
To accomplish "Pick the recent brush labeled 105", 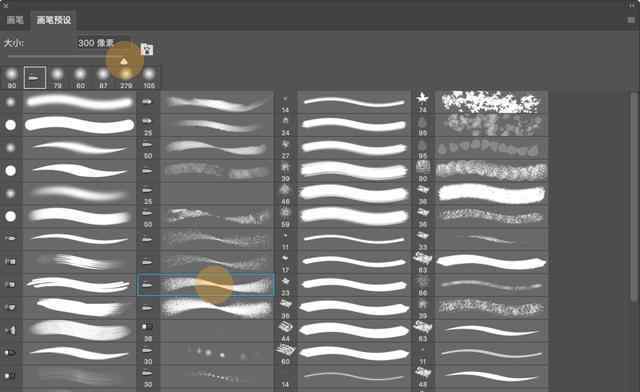I will point(149,78).
